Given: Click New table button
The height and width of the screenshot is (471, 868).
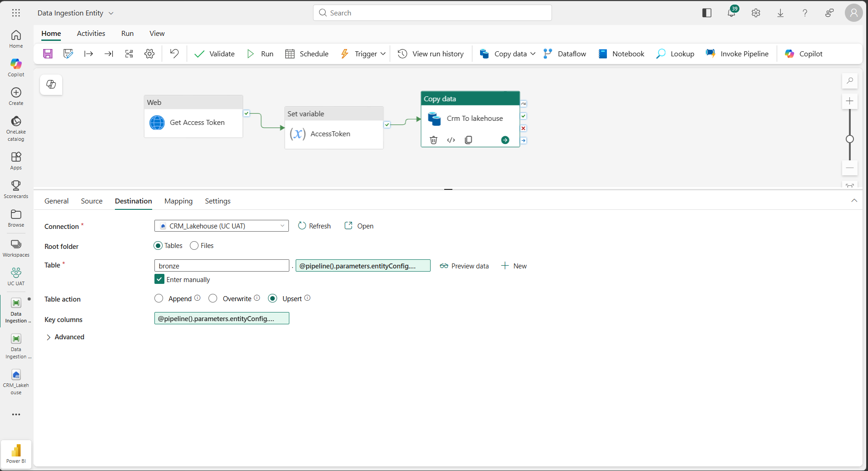Looking at the screenshot, I should tap(514, 266).
